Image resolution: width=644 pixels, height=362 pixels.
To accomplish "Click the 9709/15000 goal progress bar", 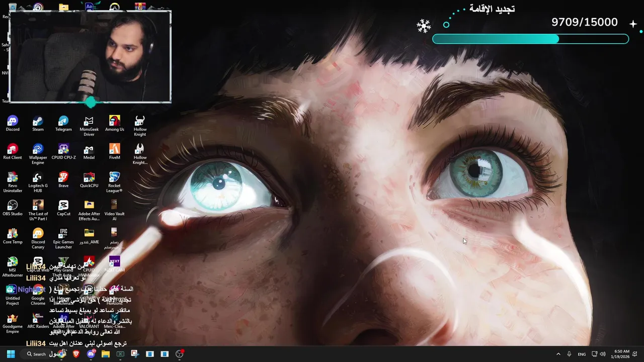I will pos(530,39).
